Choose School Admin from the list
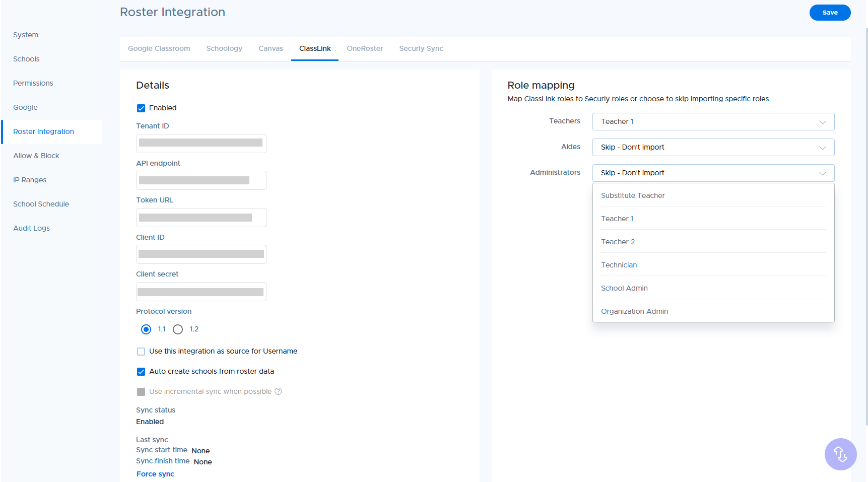This screenshot has width=868, height=482. (x=713, y=288)
